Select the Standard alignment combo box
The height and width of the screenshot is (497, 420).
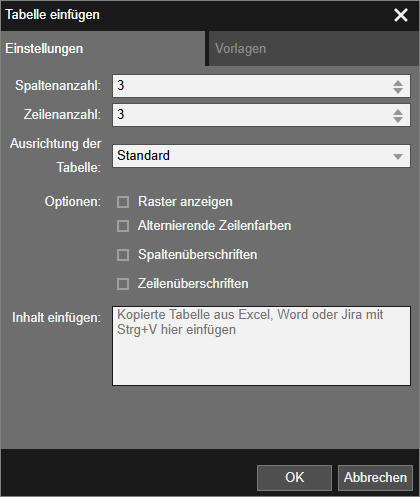pyautogui.click(x=261, y=156)
